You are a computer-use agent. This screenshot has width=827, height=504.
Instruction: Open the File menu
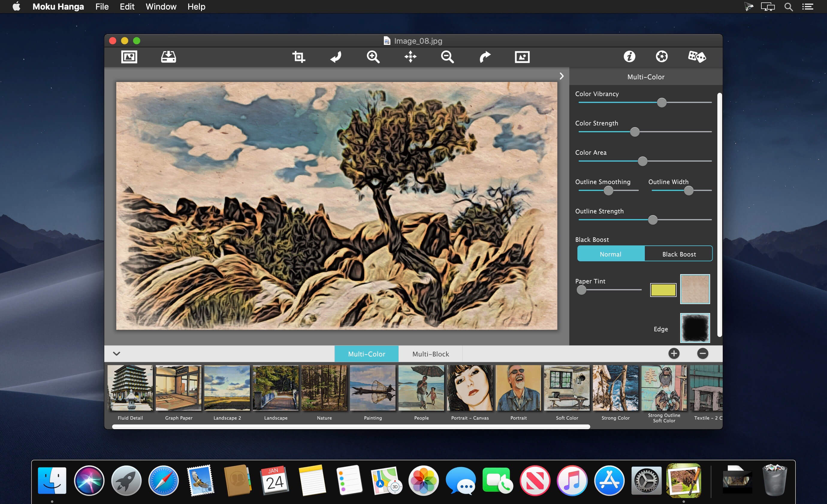pyautogui.click(x=102, y=7)
